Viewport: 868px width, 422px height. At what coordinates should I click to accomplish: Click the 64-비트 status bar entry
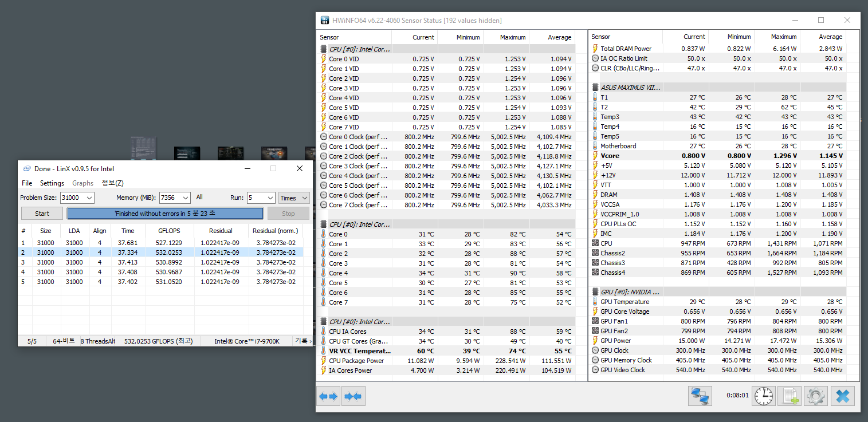63,341
